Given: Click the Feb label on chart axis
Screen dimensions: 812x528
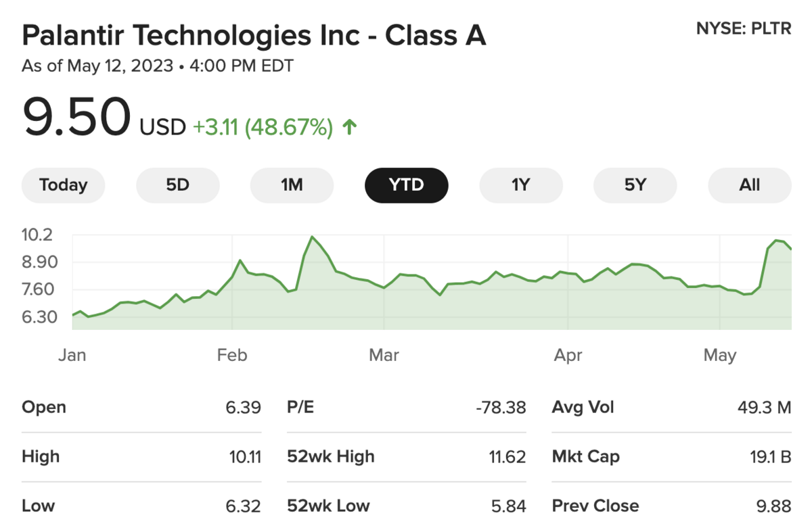Looking at the screenshot, I should tap(232, 355).
